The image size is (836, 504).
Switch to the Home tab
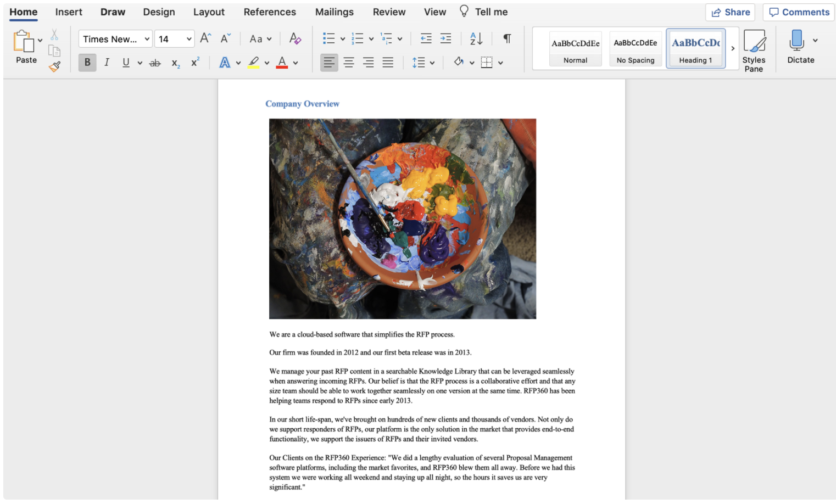click(x=24, y=12)
